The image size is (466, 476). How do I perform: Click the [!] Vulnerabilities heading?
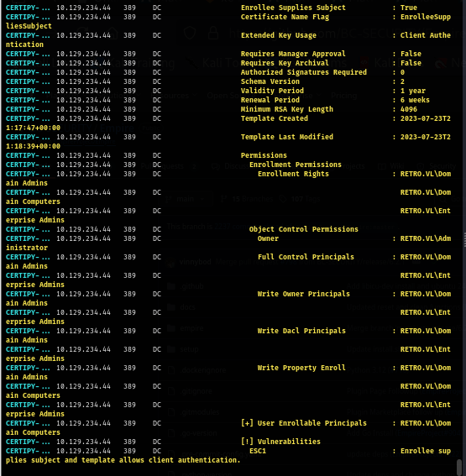[280, 442]
